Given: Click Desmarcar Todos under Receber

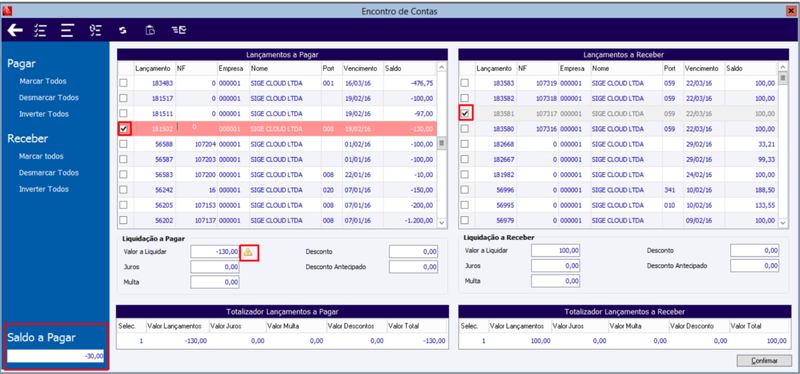Looking at the screenshot, I should click(49, 172).
